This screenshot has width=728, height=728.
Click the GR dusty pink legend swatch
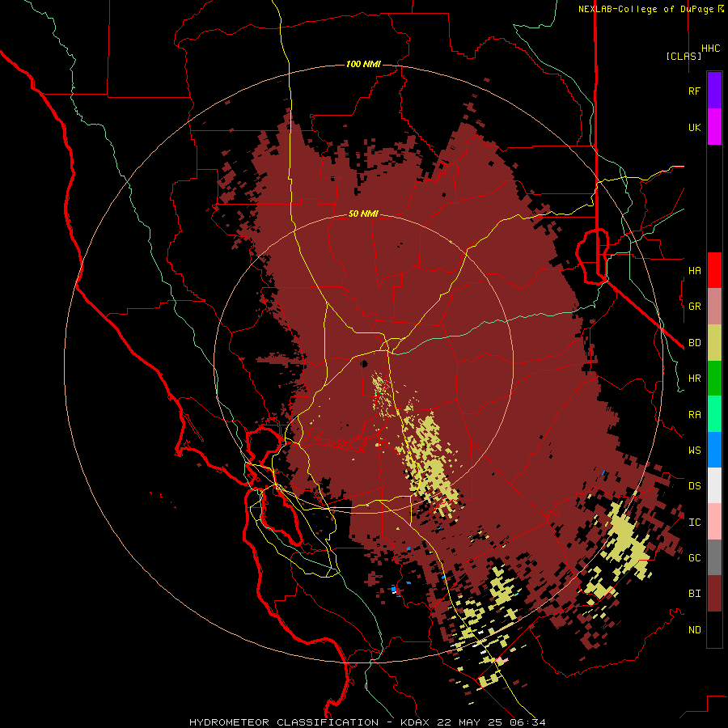pyautogui.click(x=714, y=307)
